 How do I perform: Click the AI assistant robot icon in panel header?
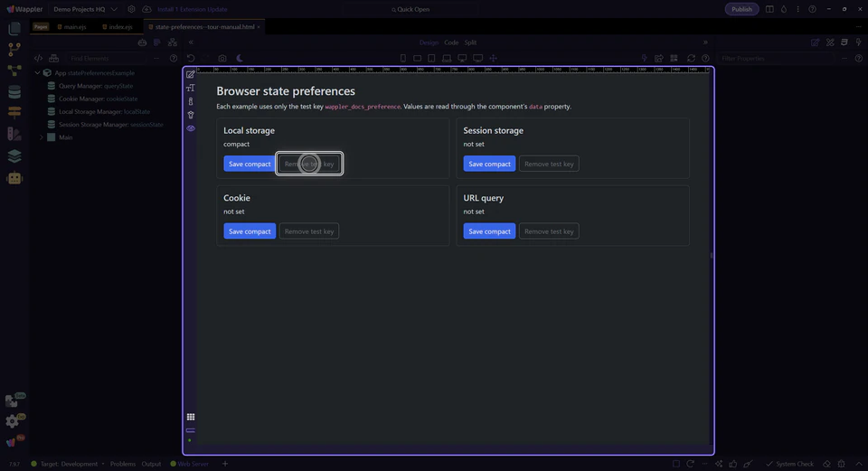(142, 42)
